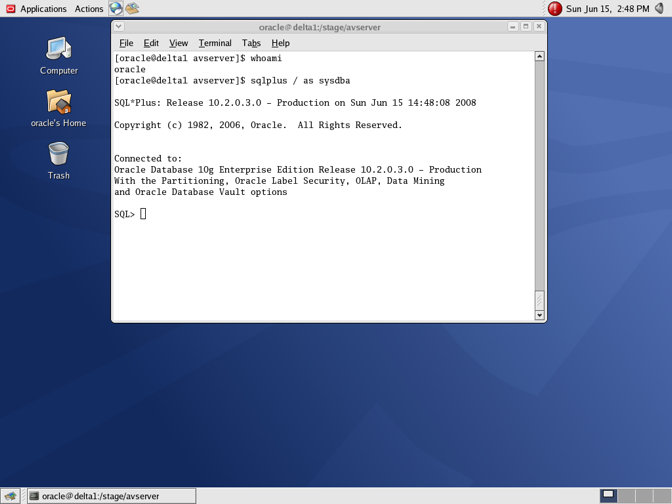672x504 pixels.
Task: Switch to the second workspace
Action: (626, 496)
